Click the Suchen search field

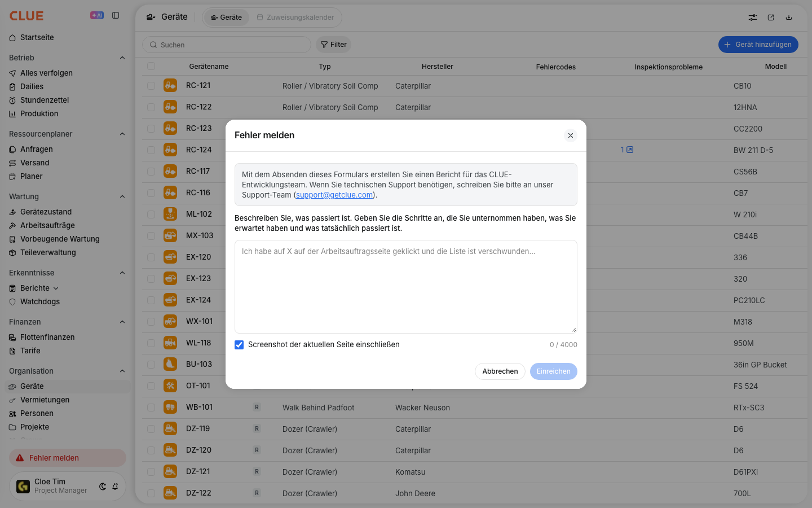(227, 45)
